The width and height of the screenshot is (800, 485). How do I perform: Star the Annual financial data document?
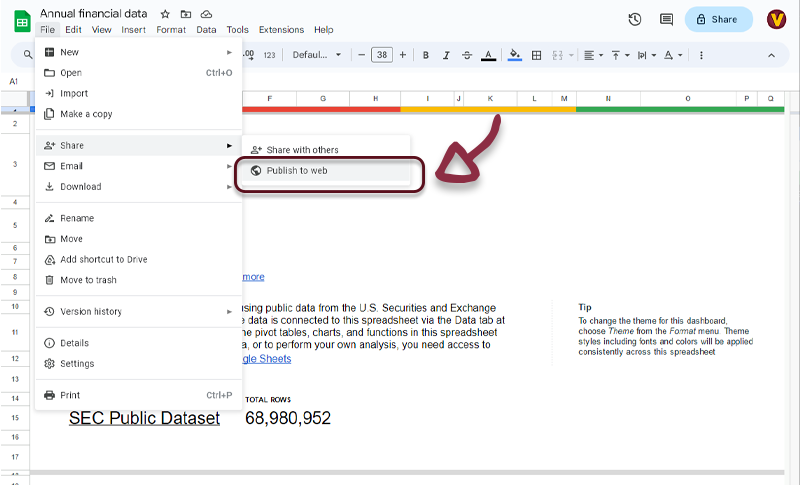[x=165, y=14]
